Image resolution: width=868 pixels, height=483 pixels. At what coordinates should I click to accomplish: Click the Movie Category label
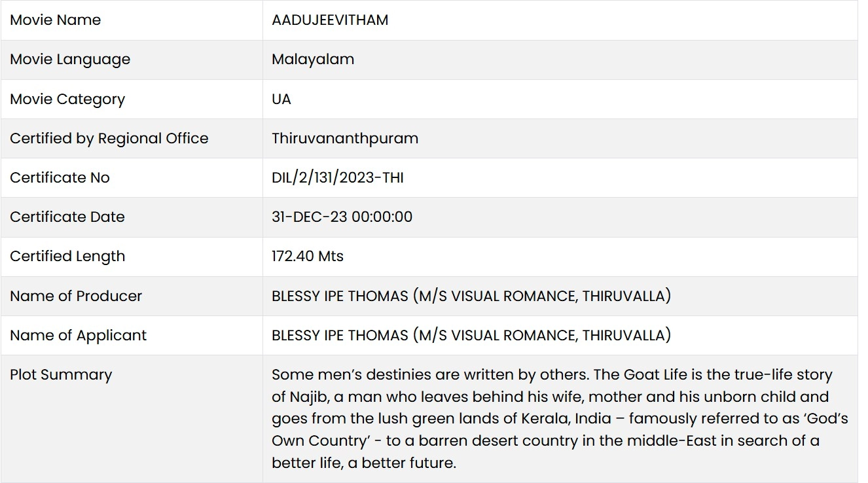67,99
